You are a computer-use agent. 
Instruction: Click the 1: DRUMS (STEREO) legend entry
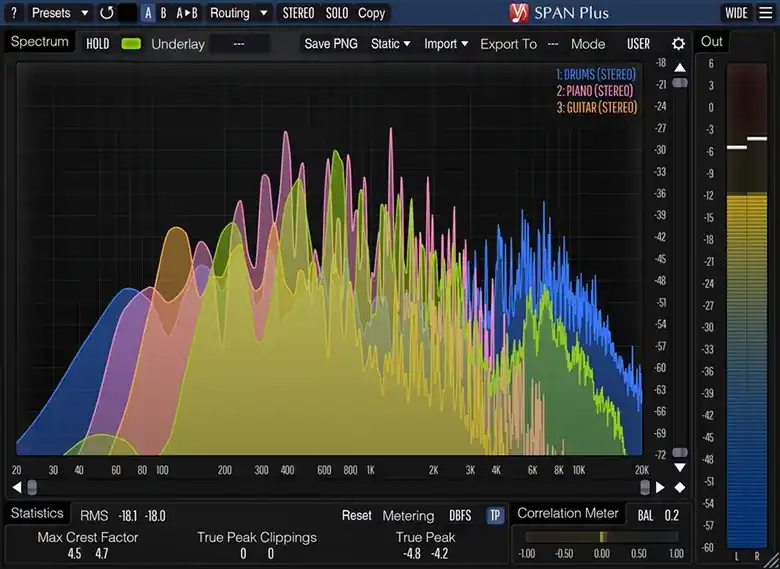click(596, 75)
